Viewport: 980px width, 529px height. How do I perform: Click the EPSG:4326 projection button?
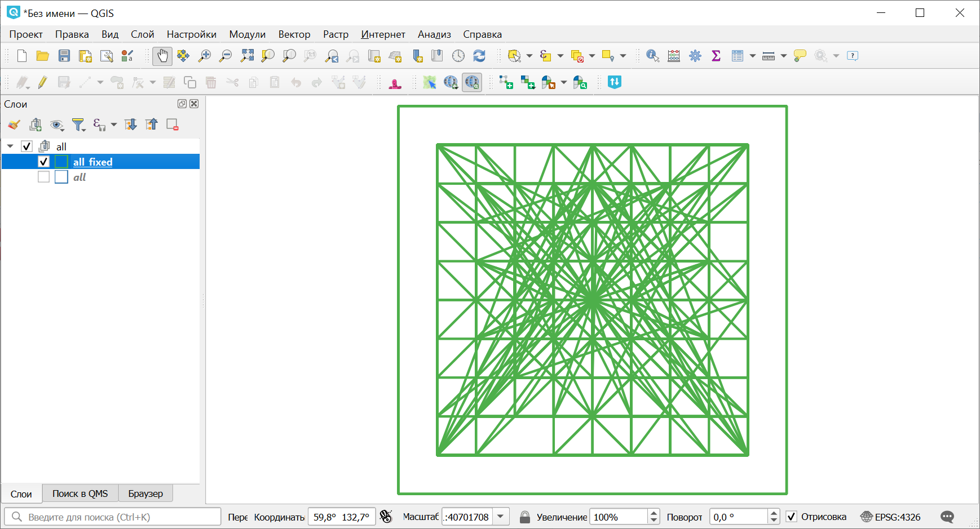[890, 517]
